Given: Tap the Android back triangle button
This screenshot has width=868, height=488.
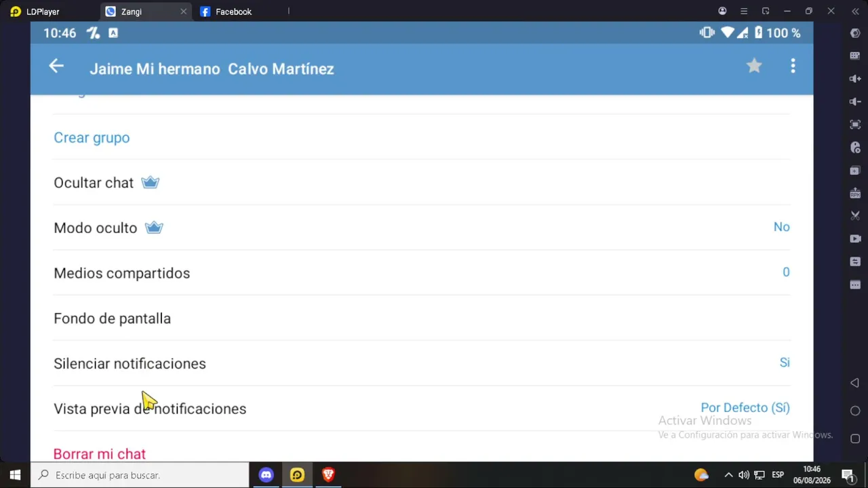Looking at the screenshot, I should pos(855,383).
